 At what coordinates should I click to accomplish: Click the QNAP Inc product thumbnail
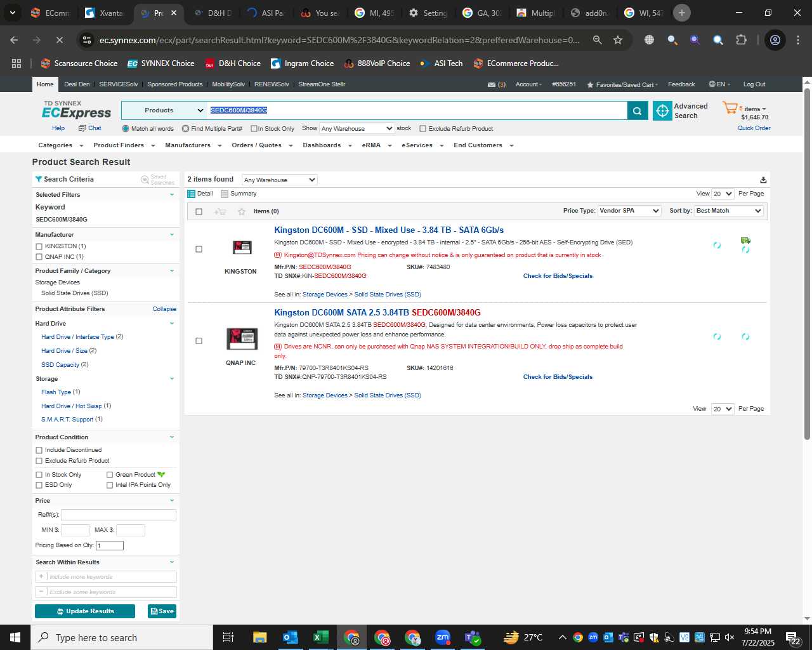[242, 339]
